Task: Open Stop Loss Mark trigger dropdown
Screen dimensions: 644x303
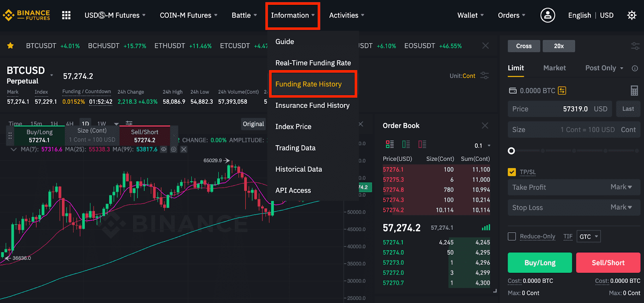Action: pyautogui.click(x=621, y=207)
